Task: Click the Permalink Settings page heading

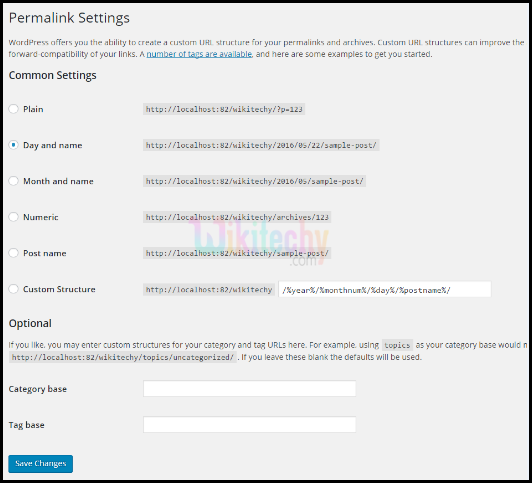Action: click(69, 18)
